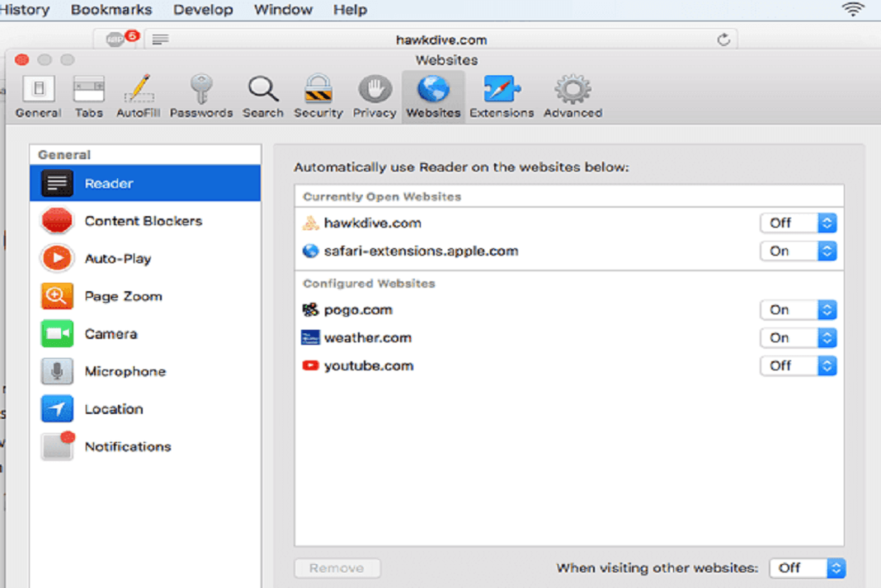Screen dimensions: 881x588
Task: Select the Tabs preferences icon
Action: click(89, 95)
